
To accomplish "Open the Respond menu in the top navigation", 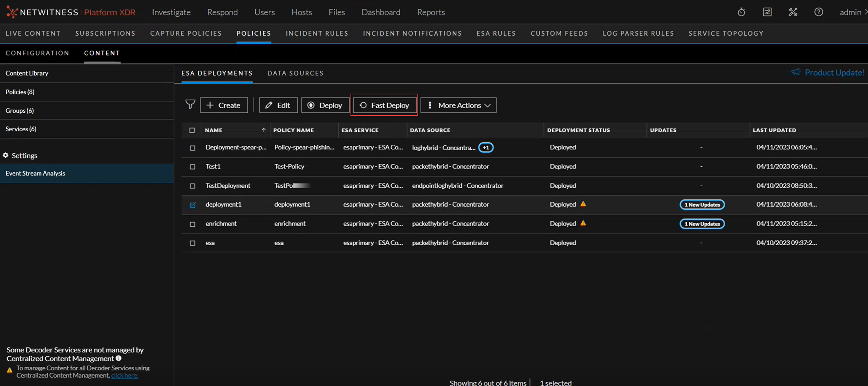I will tap(222, 12).
